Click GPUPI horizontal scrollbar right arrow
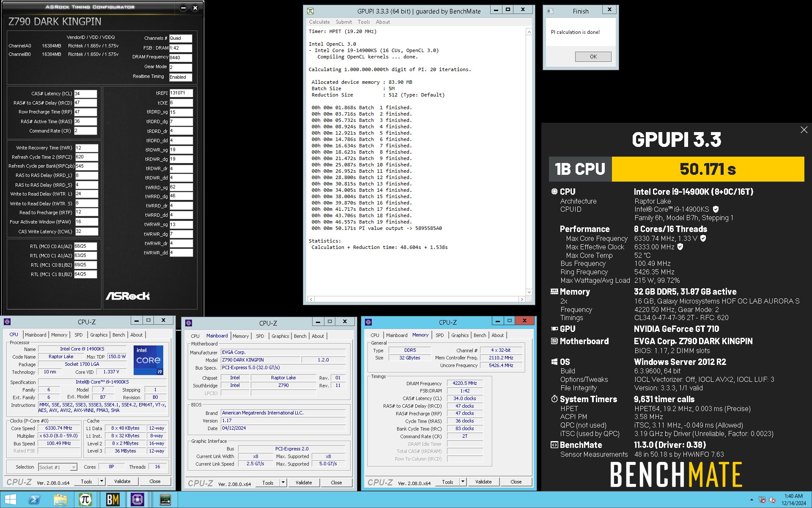 click(x=522, y=299)
